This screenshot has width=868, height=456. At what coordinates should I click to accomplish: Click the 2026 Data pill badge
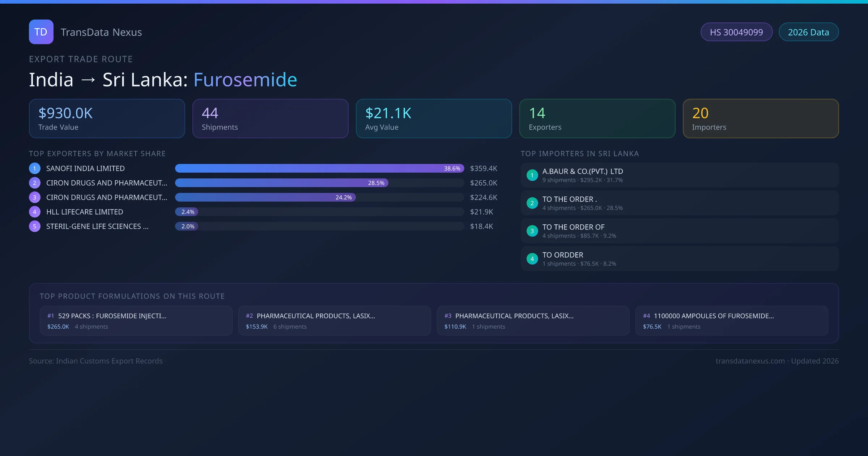point(808,32)
